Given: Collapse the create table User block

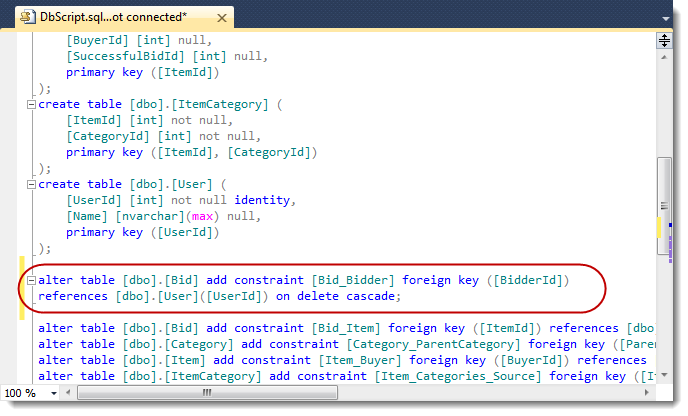Looking at the screenshot, I should (x=31, y=184).
